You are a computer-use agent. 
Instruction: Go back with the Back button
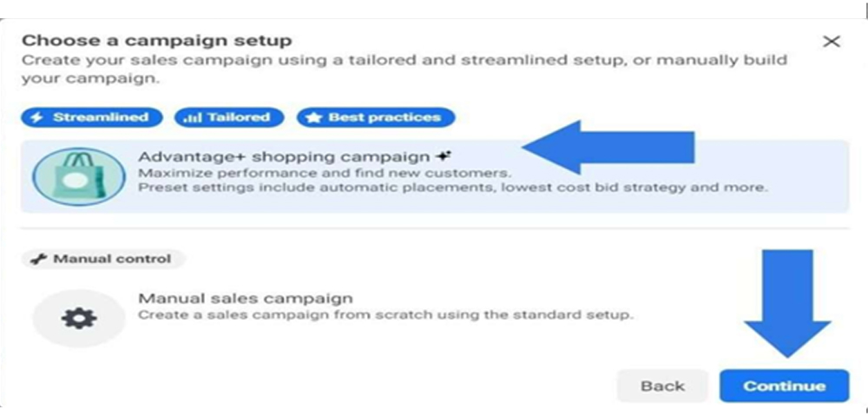pos(662,386)
